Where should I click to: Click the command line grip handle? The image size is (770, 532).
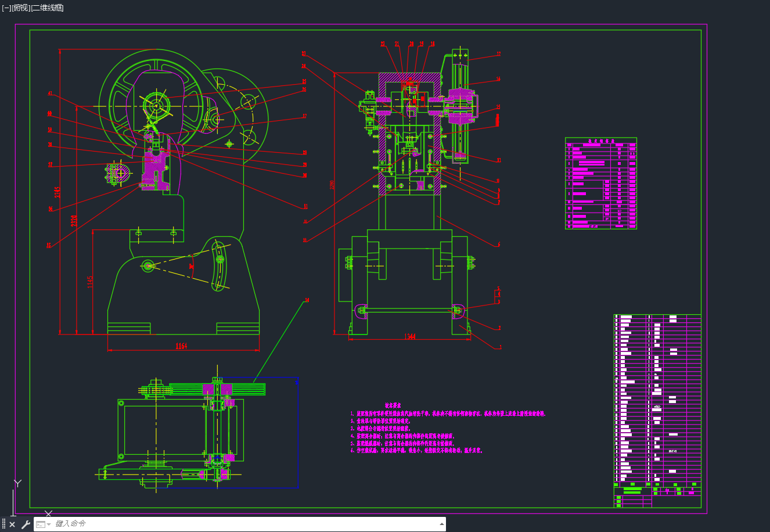pyautogui.click(x=3, y=524)
